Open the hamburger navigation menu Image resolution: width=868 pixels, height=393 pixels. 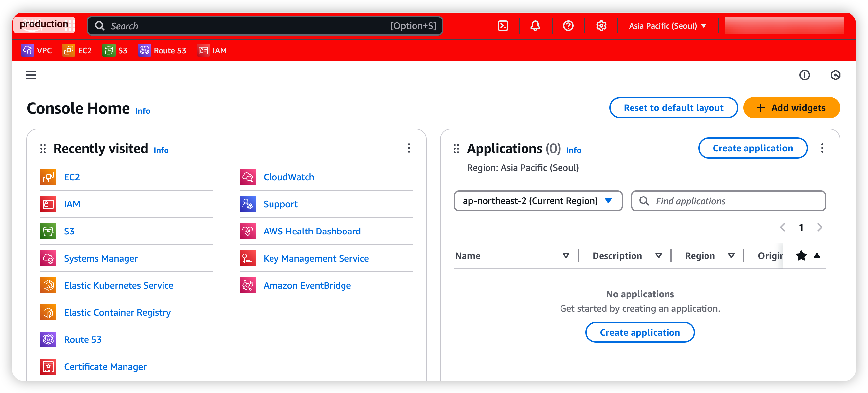pos(31,75)
